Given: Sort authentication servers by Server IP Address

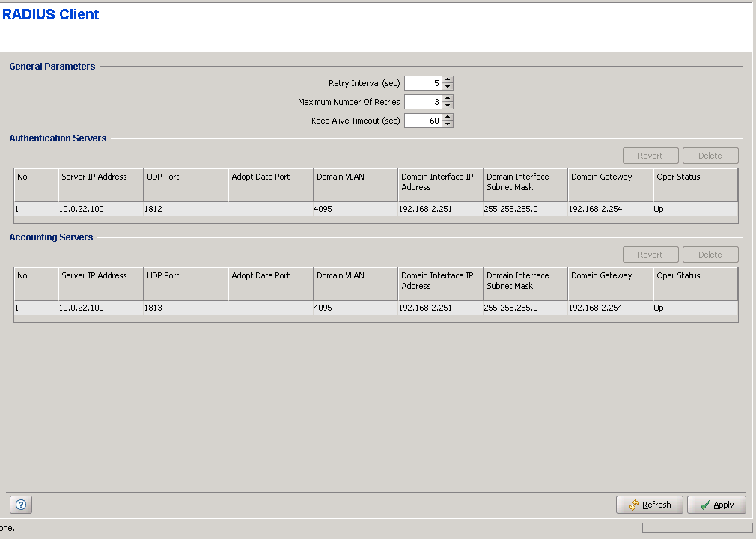Looking at the screenshot, I should click(100, 177).
